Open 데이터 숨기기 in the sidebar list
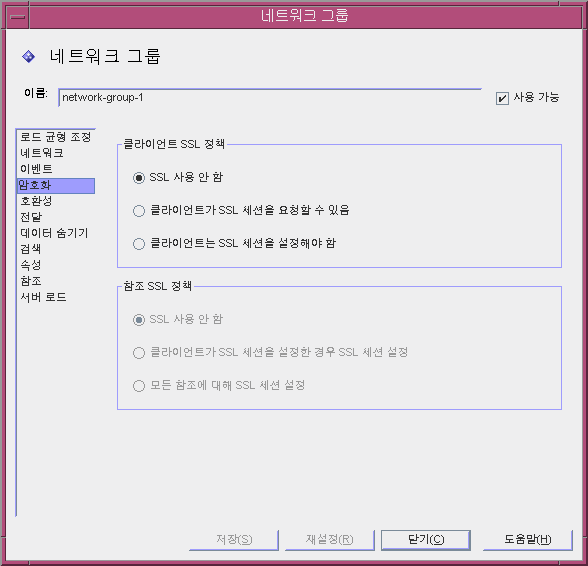The image size is (588, 566). (56, 233)
